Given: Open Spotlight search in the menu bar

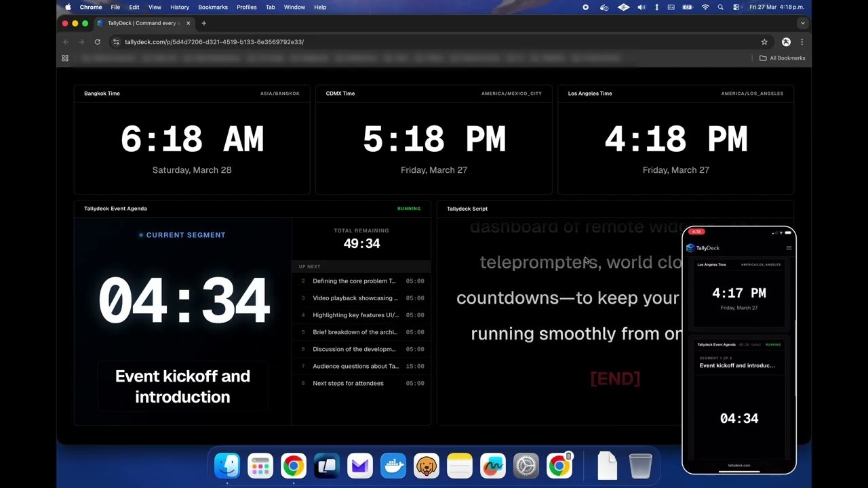Looking at the screenshot, I should point(719,7).
